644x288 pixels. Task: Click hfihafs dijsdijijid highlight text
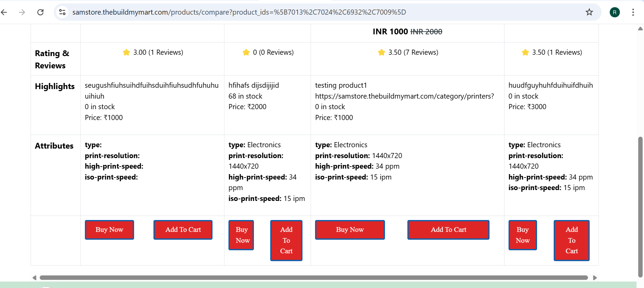[254, 85]
